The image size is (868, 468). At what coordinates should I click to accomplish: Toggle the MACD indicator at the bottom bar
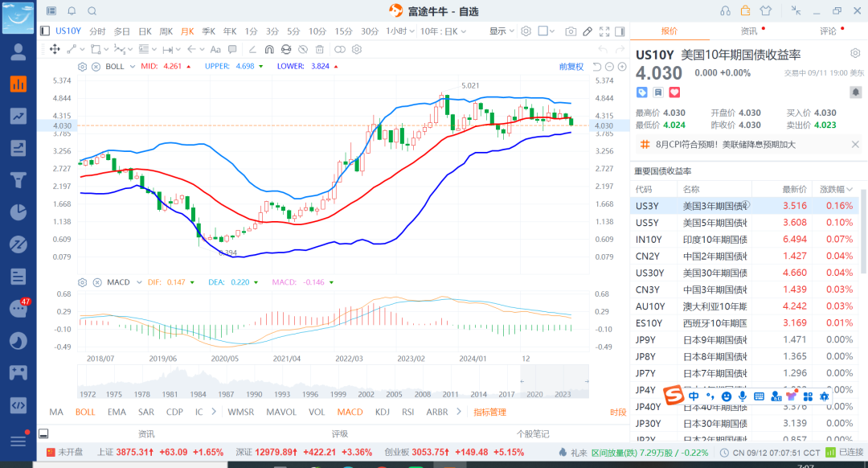coord(350,412)
